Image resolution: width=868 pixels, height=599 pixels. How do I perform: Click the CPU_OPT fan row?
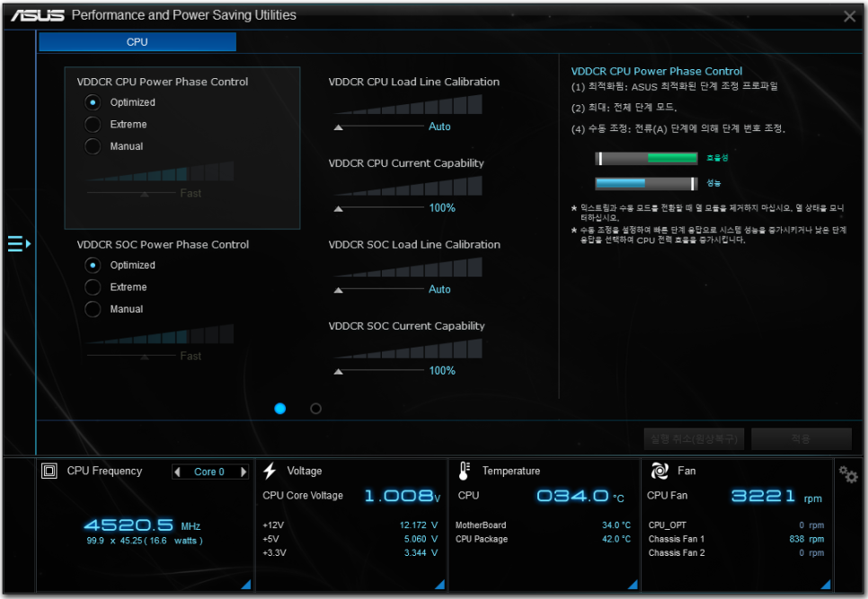pos(736,525)
